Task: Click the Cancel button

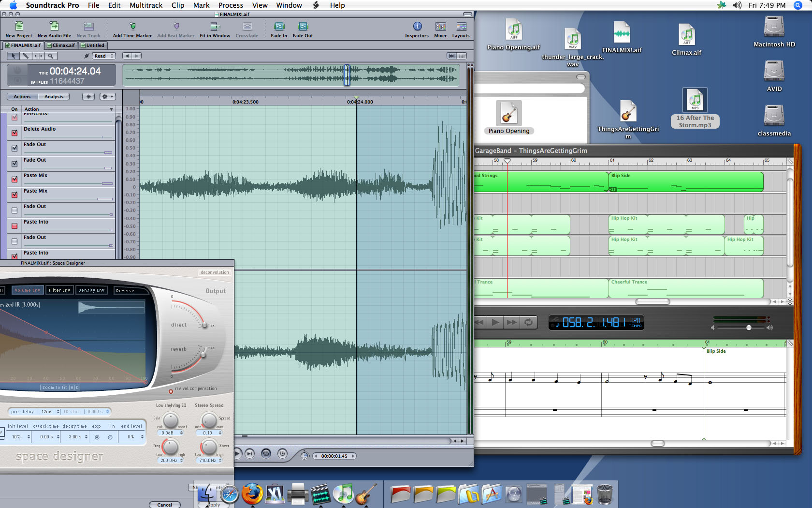Action: [164, 505]
